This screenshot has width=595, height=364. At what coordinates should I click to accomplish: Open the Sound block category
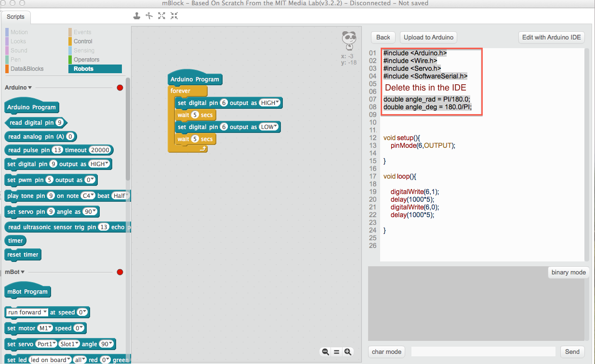[x=19, y=51]
